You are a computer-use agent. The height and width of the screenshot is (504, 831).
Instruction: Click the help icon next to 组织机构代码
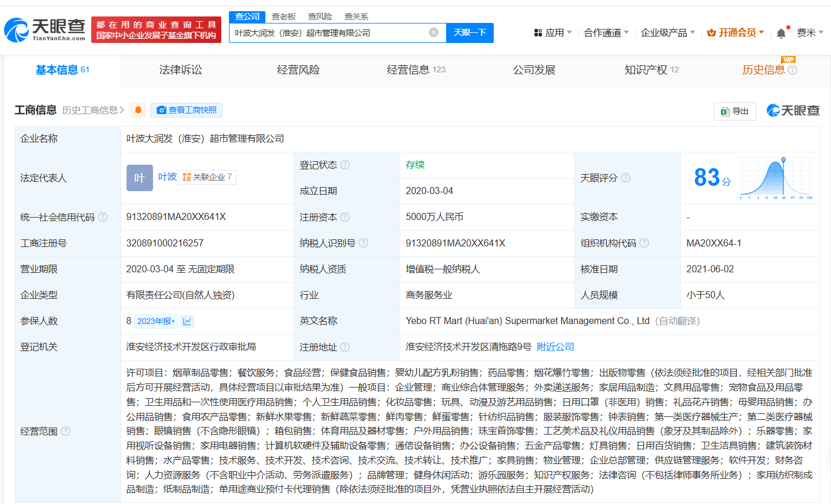coord(644,243)
